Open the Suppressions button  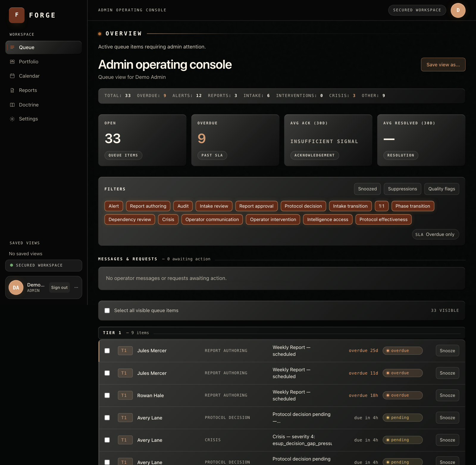tap(402, 189)
